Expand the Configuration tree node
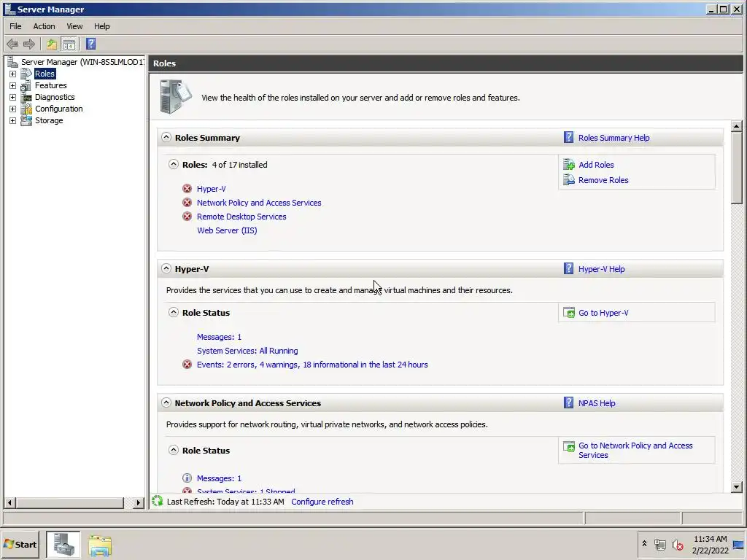This screenshot has width=747, height=560. (13, 109)
